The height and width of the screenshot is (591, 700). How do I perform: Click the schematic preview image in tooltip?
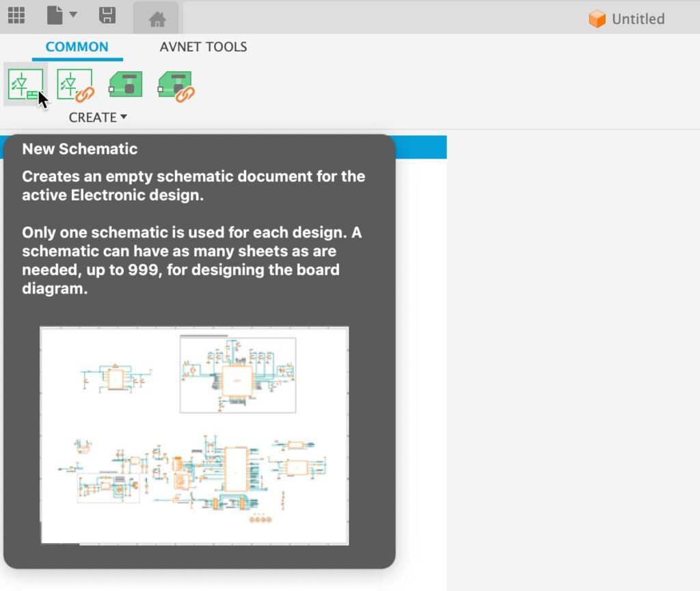click(x=194, y=436)
